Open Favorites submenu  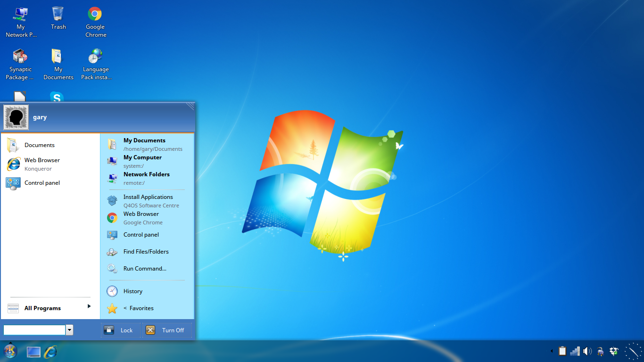click(147, 308)
